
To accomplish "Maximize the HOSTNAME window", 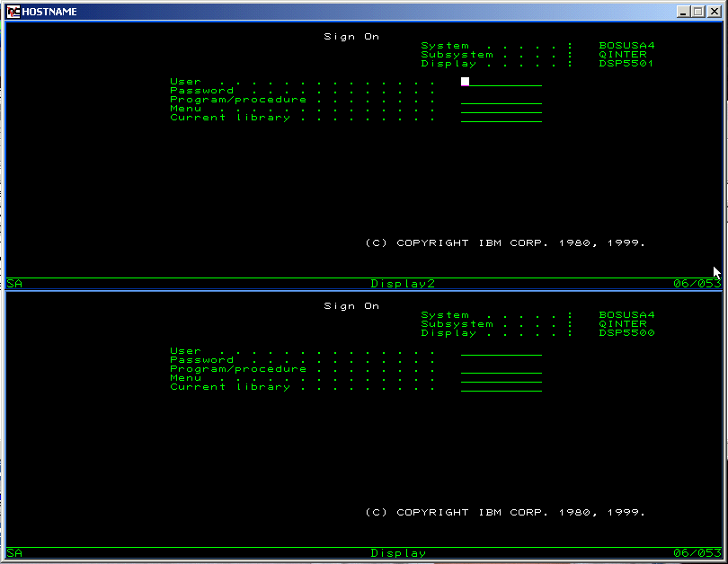I will tap(698, 12).
